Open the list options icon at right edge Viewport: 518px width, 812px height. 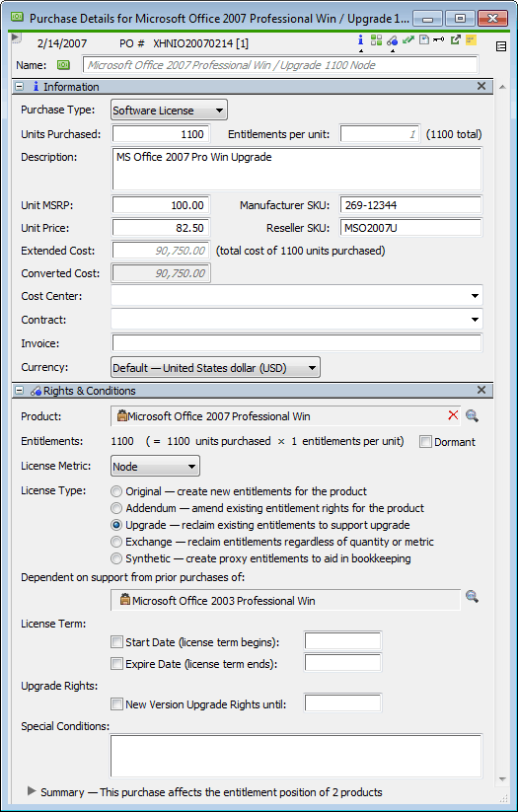coord(501,46)
